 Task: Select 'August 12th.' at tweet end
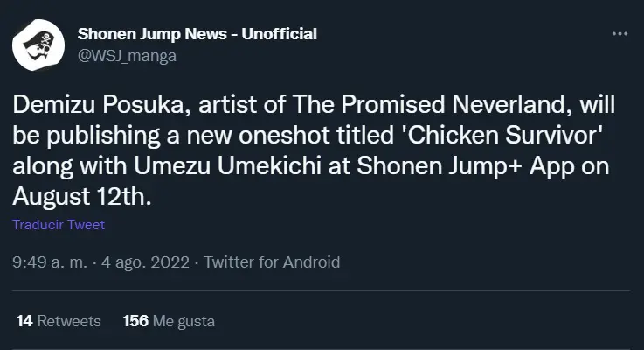click(x=82, y=197)
